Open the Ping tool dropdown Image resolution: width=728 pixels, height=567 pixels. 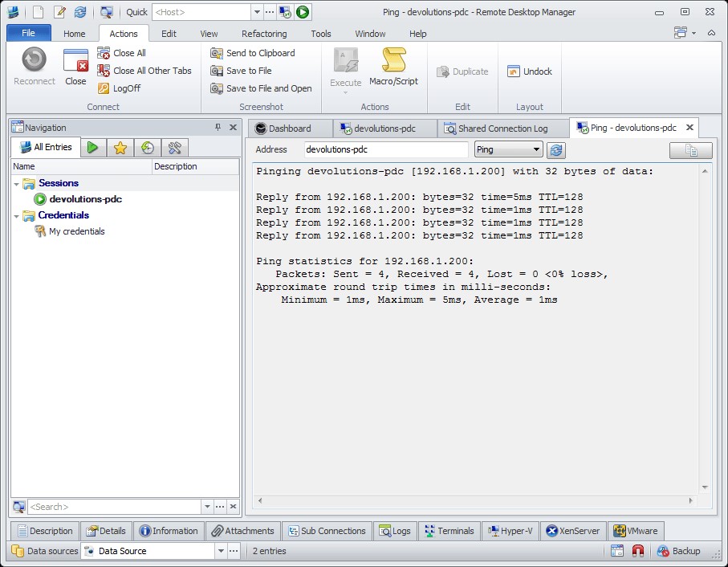click(x=536, y=150)
